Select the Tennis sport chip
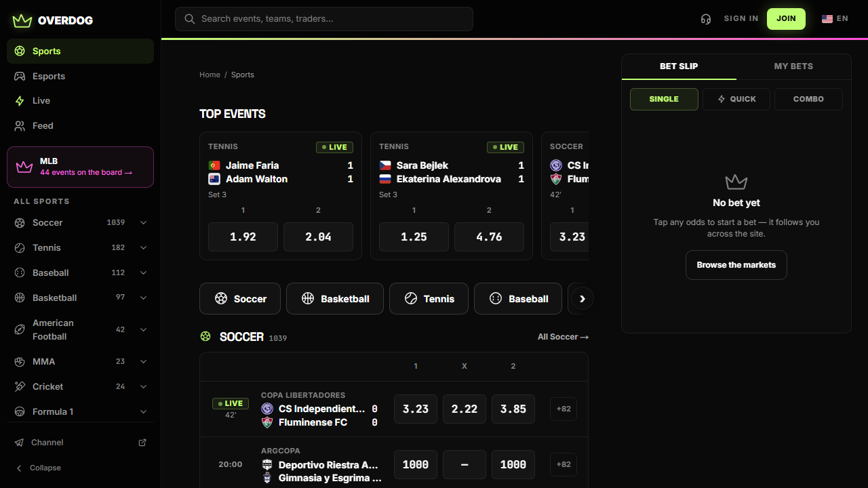The image size is (868, 488). (x=429, y=299)
